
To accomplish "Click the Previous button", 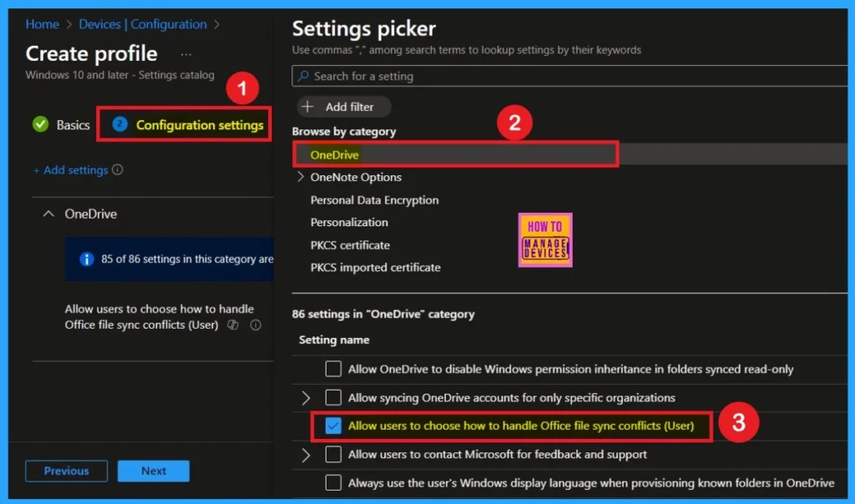I will [67, 471].
